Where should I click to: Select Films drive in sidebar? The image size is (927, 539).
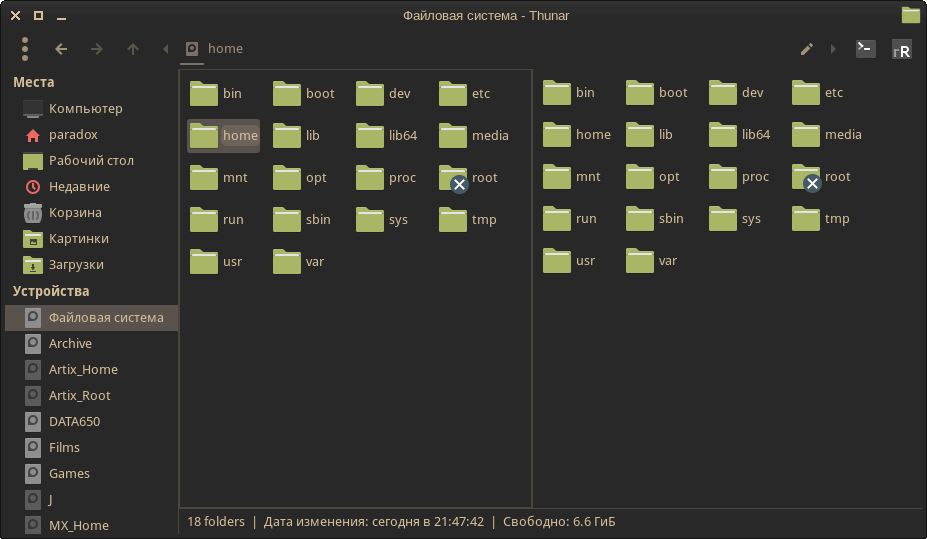coord(92,447)
